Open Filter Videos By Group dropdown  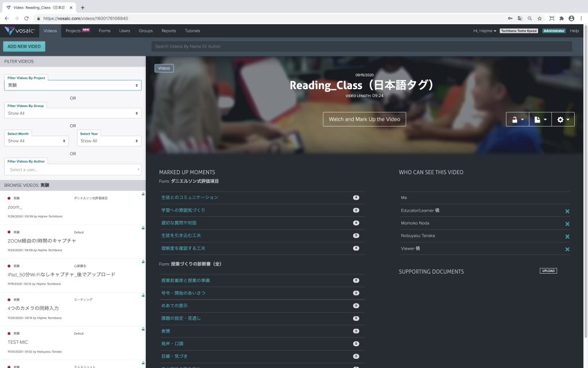(x=73, y=113)
